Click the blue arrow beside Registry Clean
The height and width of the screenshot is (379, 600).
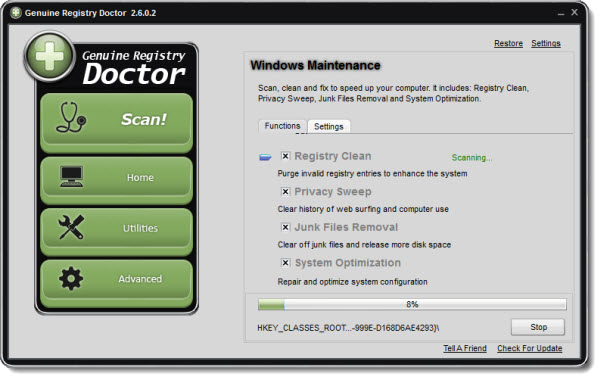265,157
